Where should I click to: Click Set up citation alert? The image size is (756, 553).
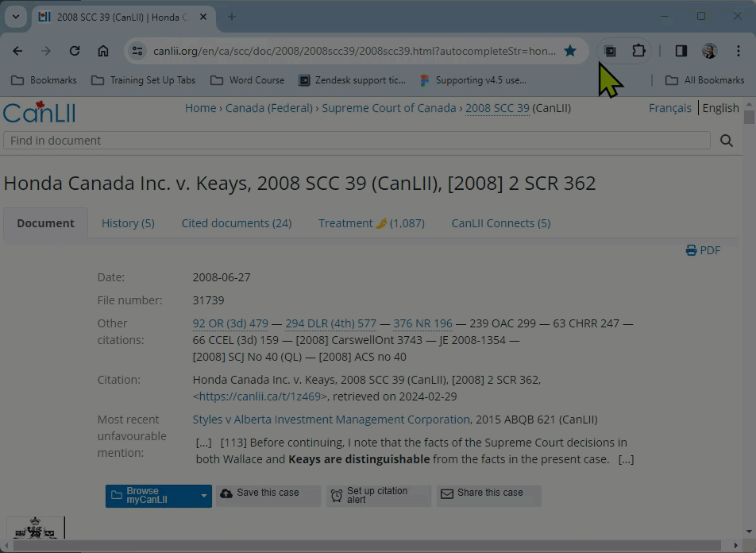(x=379, y=496)
